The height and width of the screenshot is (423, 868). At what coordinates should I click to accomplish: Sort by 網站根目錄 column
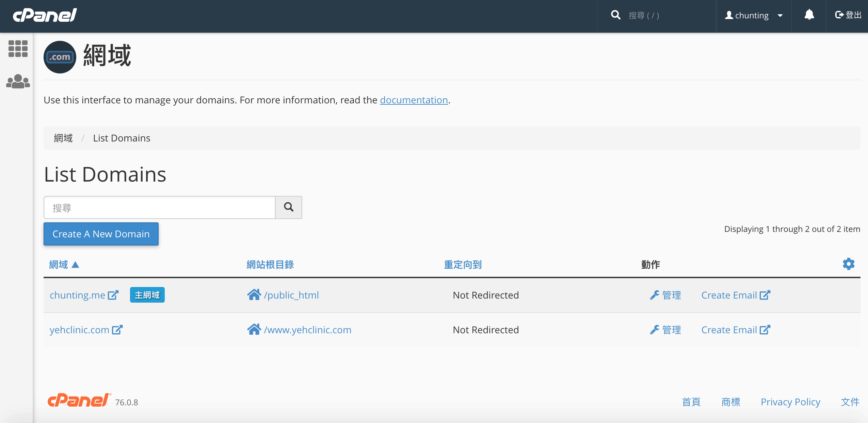[x=270, y=265]
